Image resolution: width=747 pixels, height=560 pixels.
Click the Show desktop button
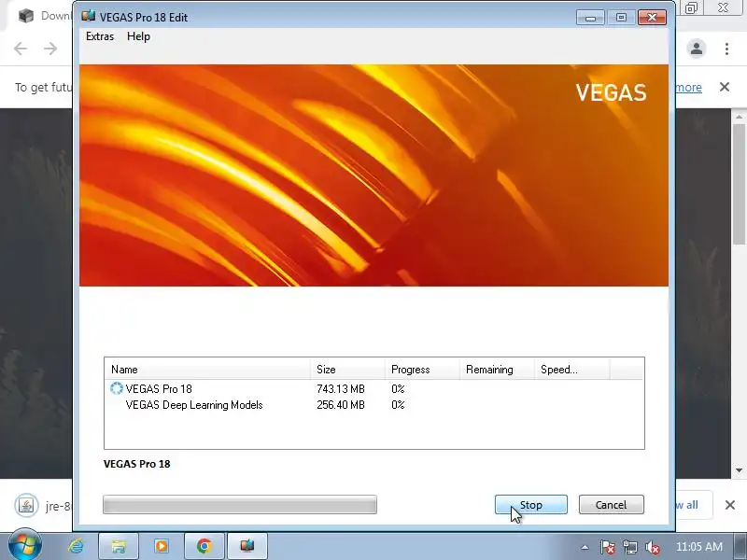pos(740,546)
